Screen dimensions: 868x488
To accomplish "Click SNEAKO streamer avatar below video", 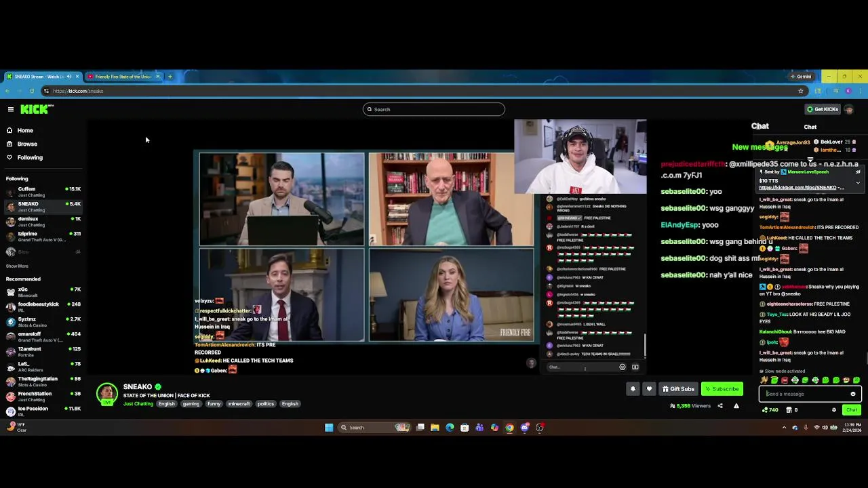I will tap(106, 394).
